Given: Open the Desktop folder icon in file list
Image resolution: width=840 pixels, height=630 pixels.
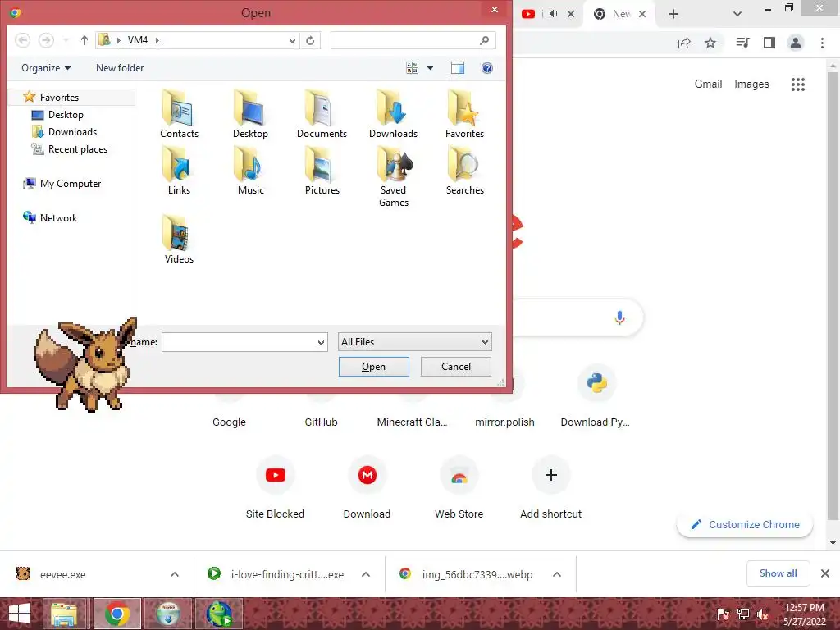Looking at the screenshot, I should coord(250,115).
